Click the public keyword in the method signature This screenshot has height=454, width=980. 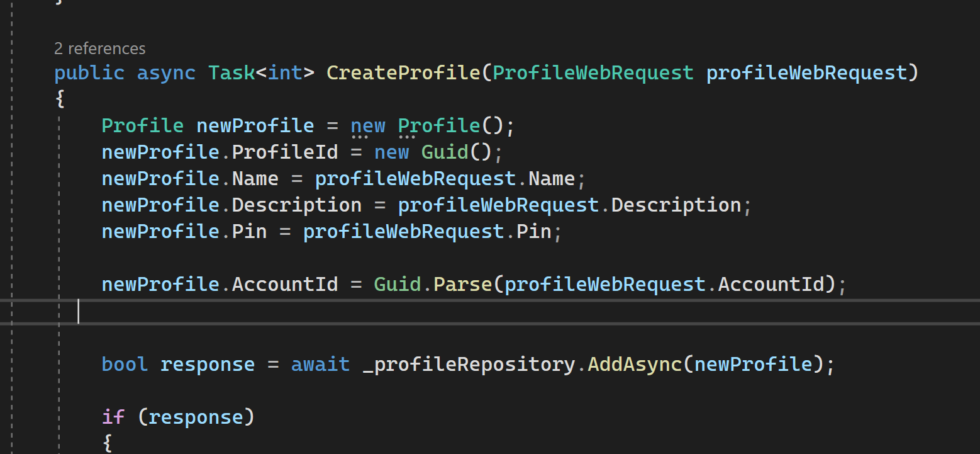click(x=88, y=72)
